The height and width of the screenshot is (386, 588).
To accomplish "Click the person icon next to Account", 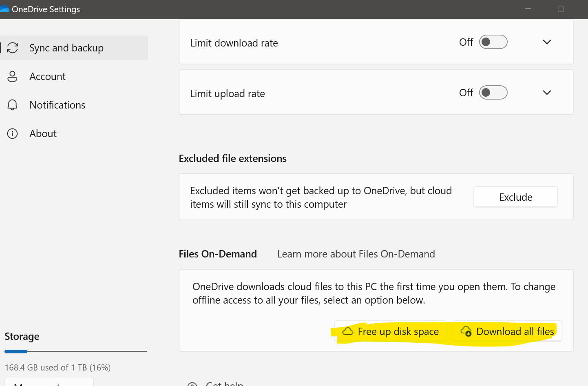I will coord(13,76).
